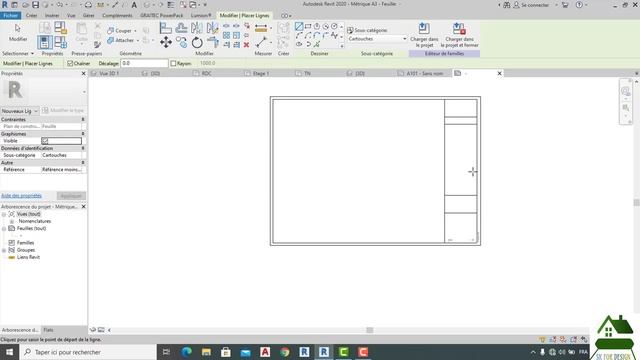
Task: Click the Modifier le type button
Action: point(64,111)
